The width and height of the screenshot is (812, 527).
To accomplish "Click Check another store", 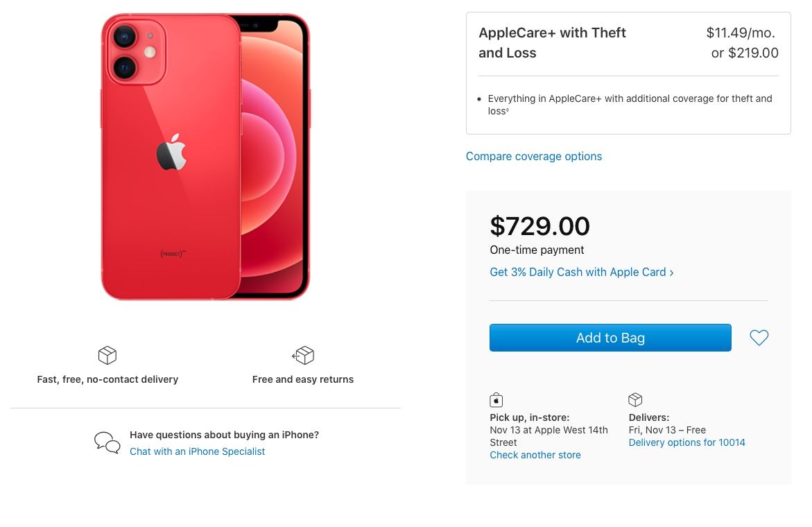I will pos(535,455).
